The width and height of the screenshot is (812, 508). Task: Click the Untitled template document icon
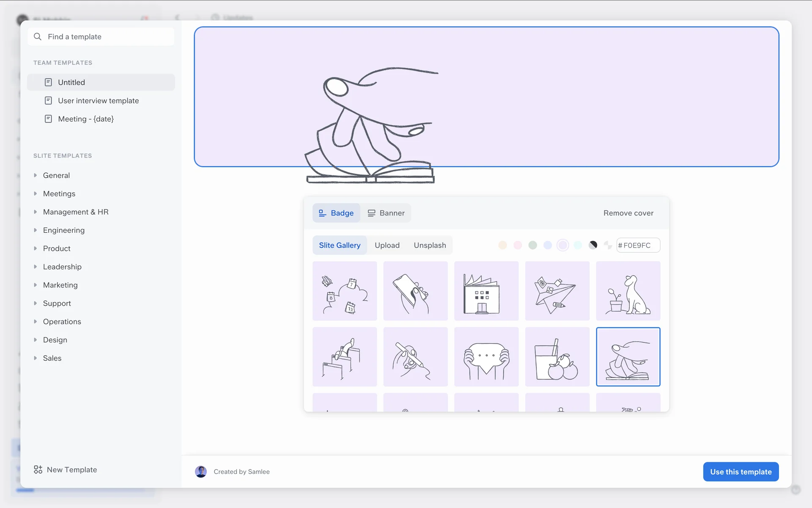48,82
